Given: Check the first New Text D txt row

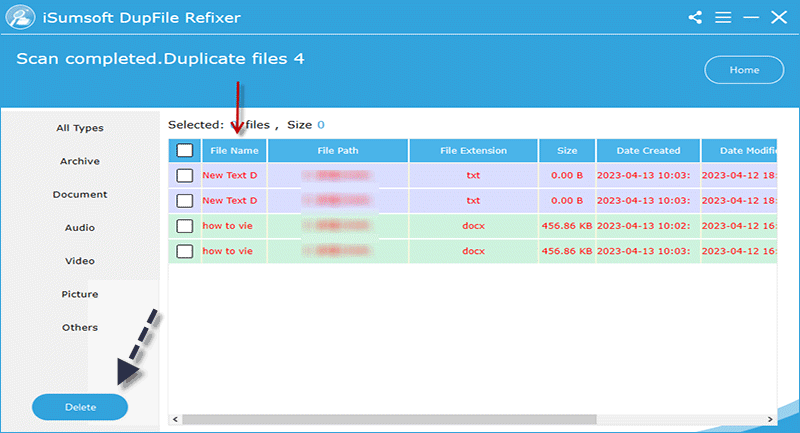Looking at the screenshot, I should [185, 175].
